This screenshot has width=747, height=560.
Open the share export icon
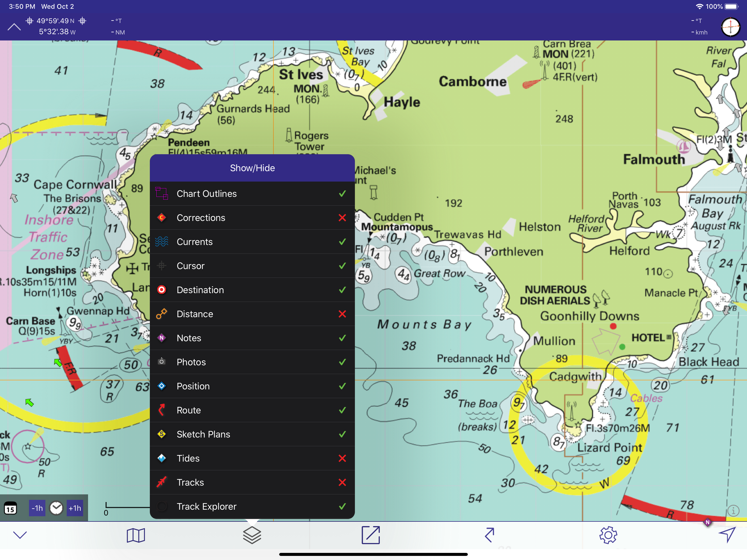coord(370,535)
